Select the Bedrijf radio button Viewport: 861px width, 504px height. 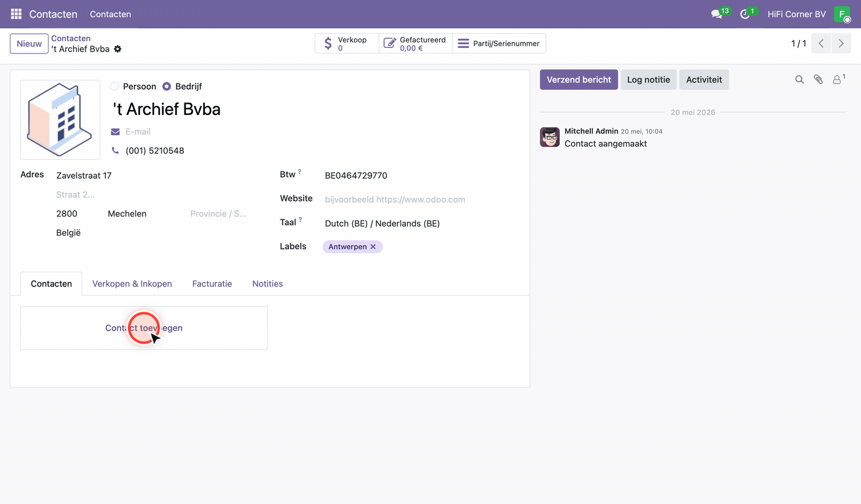pos(167,87)
